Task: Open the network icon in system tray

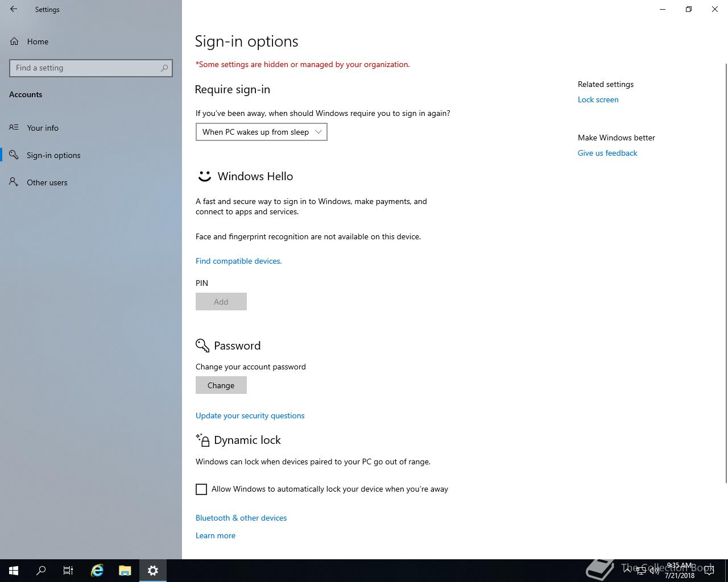Action: 641,571
